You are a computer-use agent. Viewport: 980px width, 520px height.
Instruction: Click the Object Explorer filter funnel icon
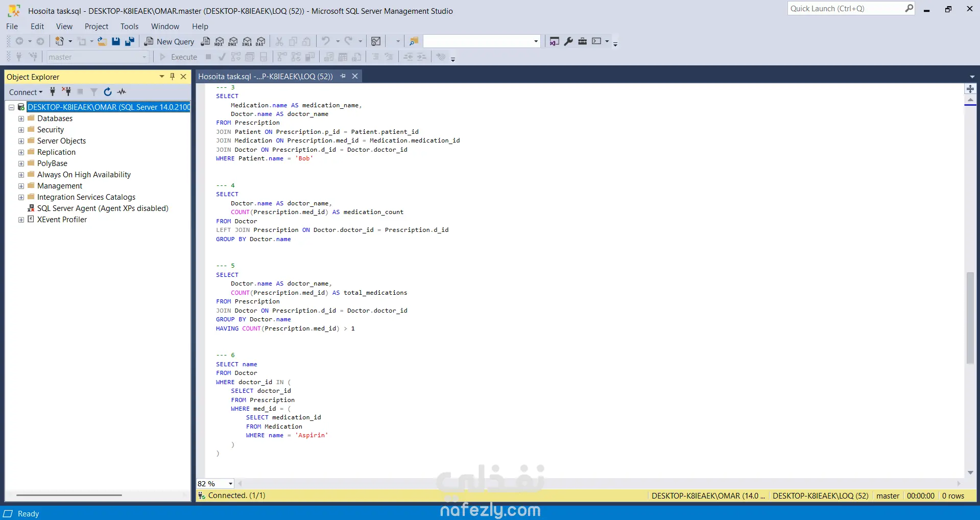click(x=94, y=92)
